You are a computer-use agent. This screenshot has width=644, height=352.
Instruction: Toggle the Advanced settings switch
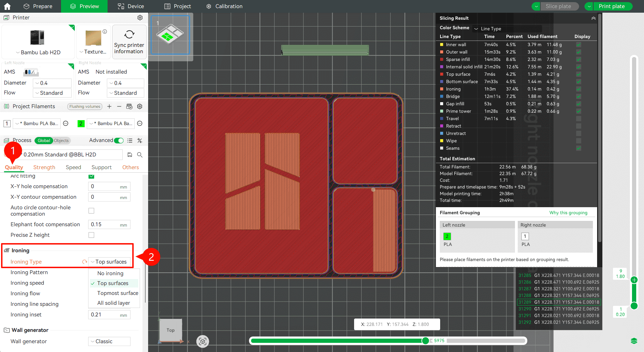[x=119, y=141]
